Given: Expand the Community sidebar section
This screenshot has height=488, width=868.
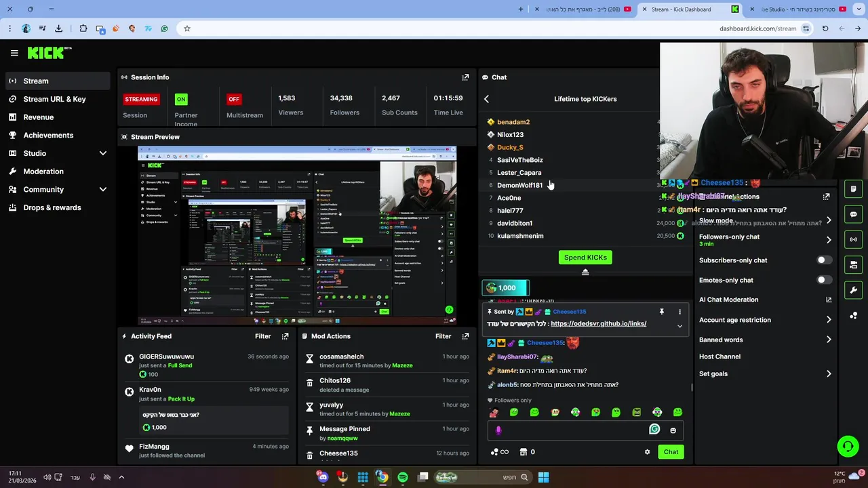Looking at the screenshot, I should tap(103, 190).
